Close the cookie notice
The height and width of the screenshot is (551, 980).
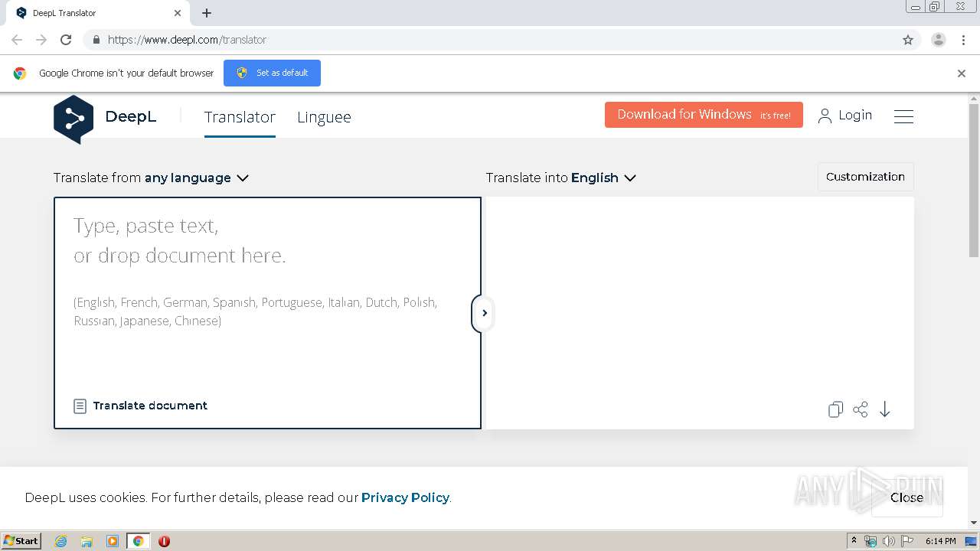[906, 497]
